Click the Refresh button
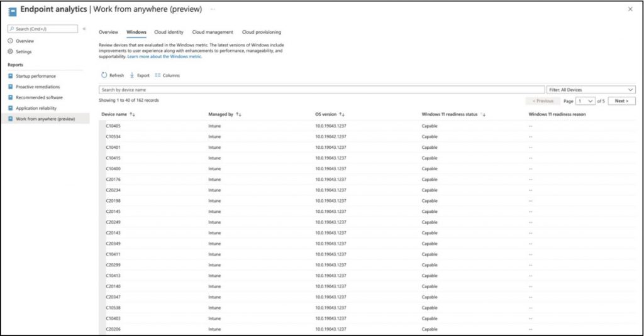 113,75
